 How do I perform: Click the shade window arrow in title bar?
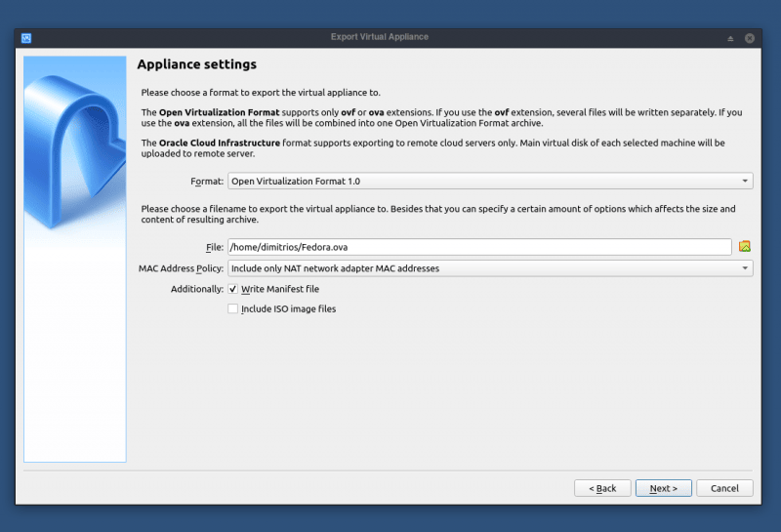[730, 38]
